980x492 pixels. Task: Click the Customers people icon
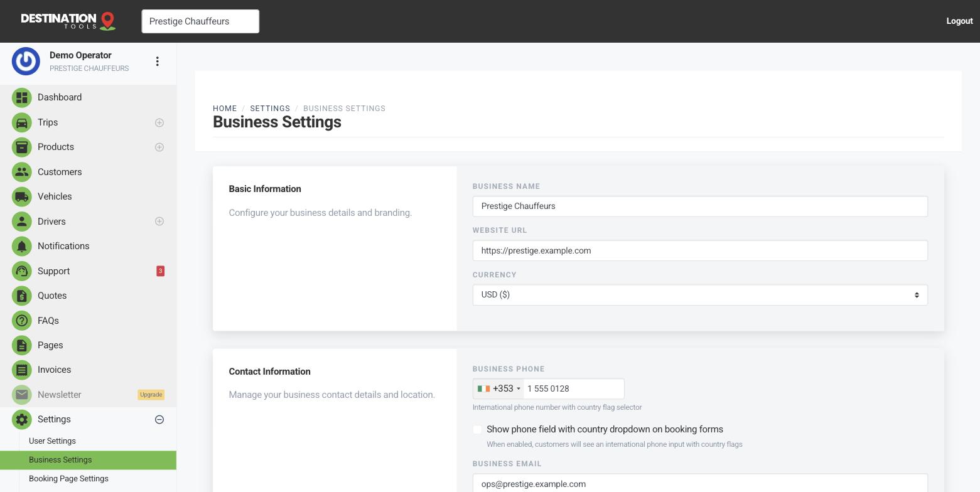(21, 172)
